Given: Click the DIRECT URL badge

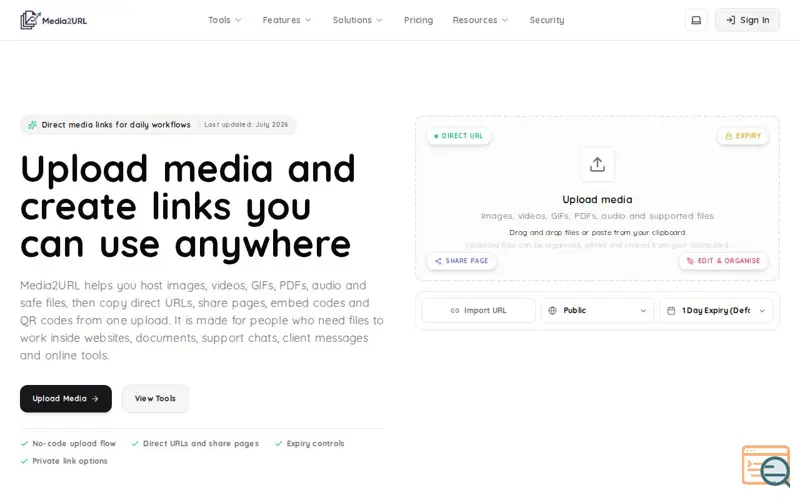Looking at the screenshot, I should (x=458, y=136).
